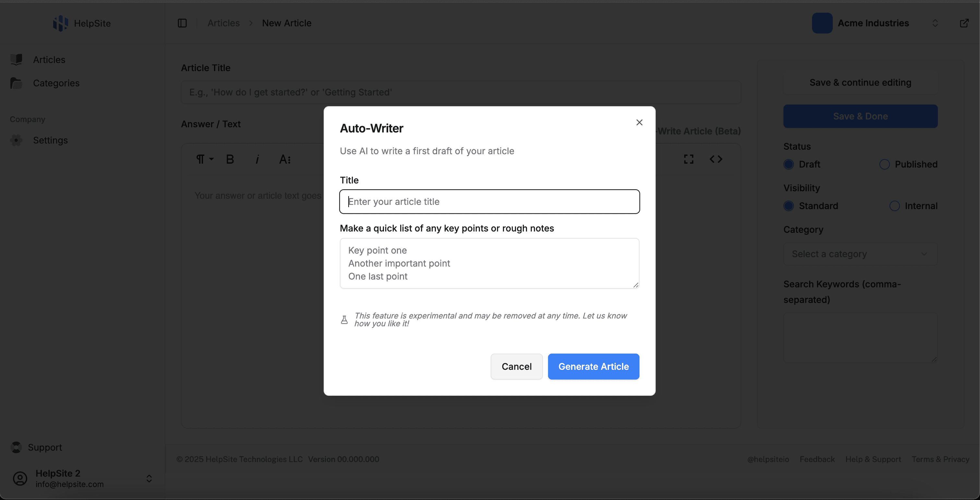Viewport: 980px width, 500px height.
Task: Open the article in a new tab icon
Action: (x=965, y=23)
